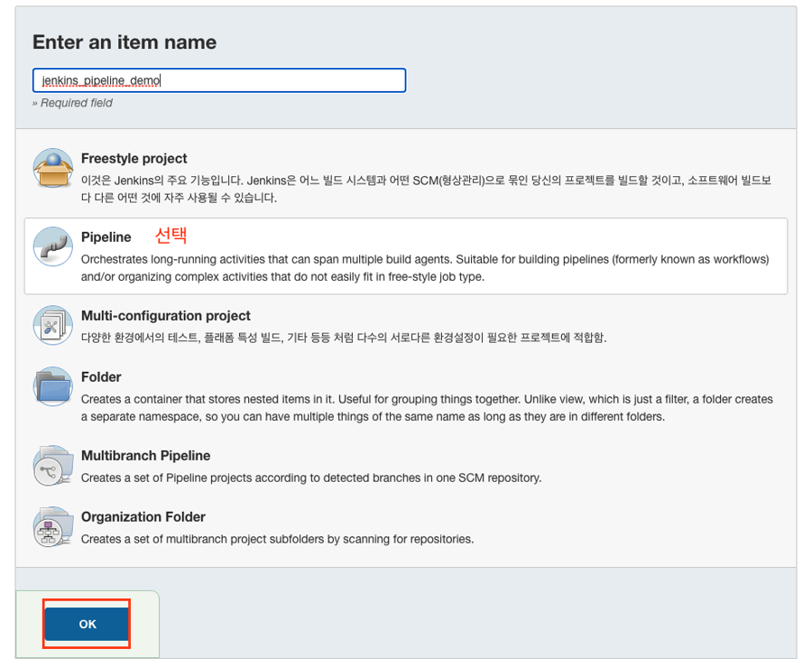
Task: Click the Freestyle project box icon
Action: click(52, 168)
